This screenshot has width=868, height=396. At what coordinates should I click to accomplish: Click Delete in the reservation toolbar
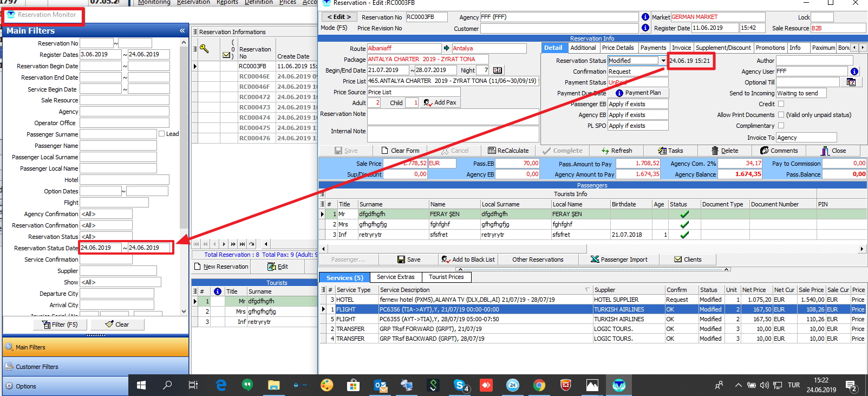pos(725,151)
